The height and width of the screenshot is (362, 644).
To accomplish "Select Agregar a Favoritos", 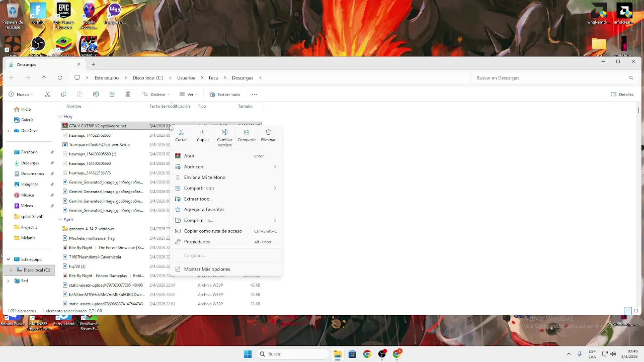I will coord(226,210).
